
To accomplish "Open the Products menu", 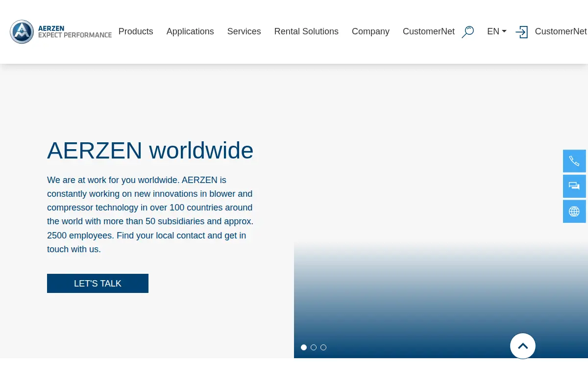I will [x=136, y=31].
